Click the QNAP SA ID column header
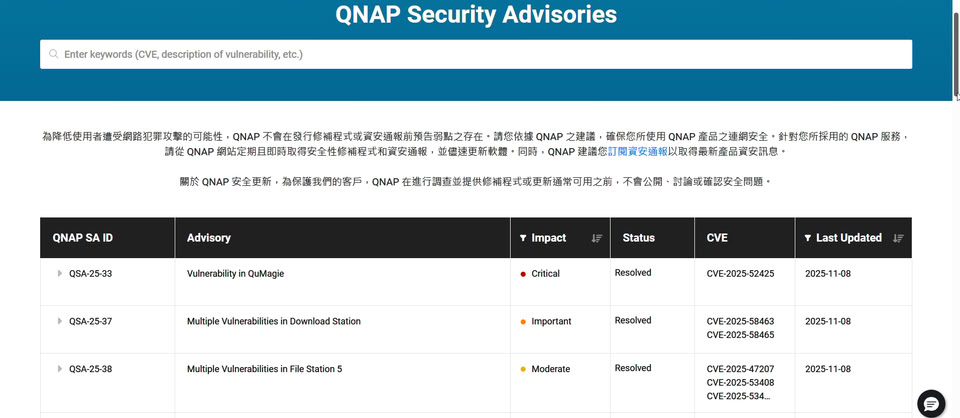The height and width of the screenshot is (418, 960). 83,238
